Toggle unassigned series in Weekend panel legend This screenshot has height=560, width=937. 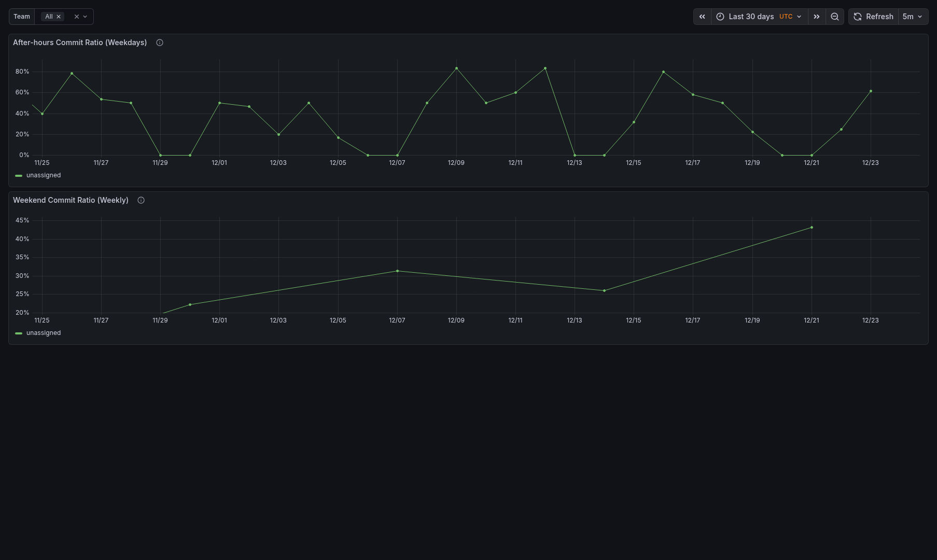tap(44, 333)
